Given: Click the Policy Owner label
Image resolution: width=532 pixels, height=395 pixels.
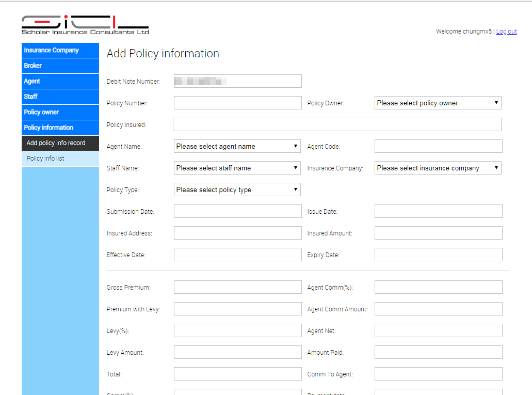Looking at the screenshot, I should tap(326, 103).
